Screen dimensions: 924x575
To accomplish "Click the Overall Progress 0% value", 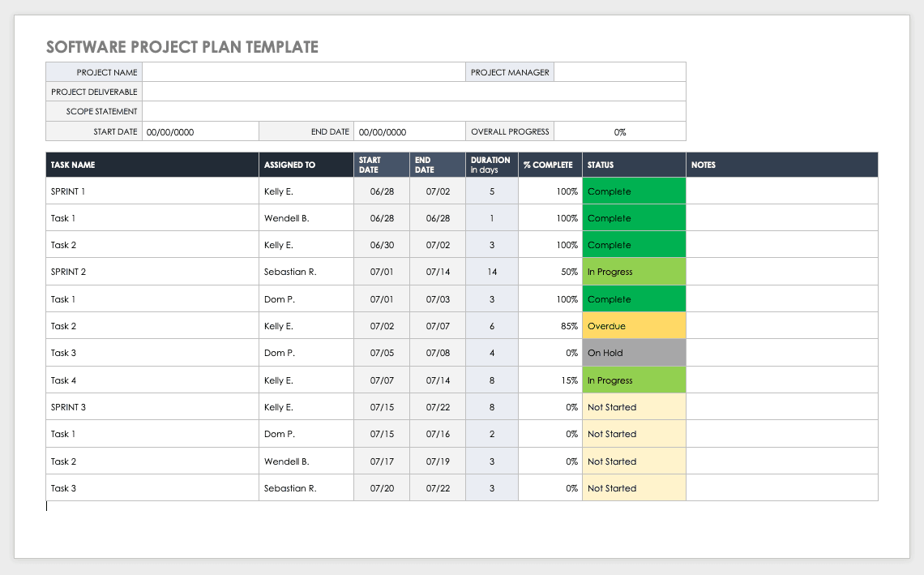I will pos(619,131).
